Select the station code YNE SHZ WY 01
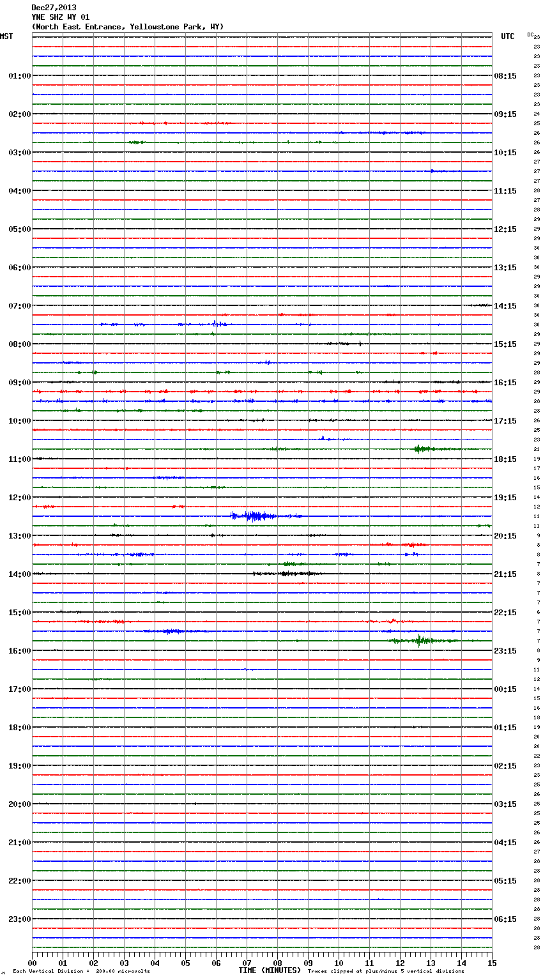The width and height of the screenshot is (543, 980). point(61,17)
